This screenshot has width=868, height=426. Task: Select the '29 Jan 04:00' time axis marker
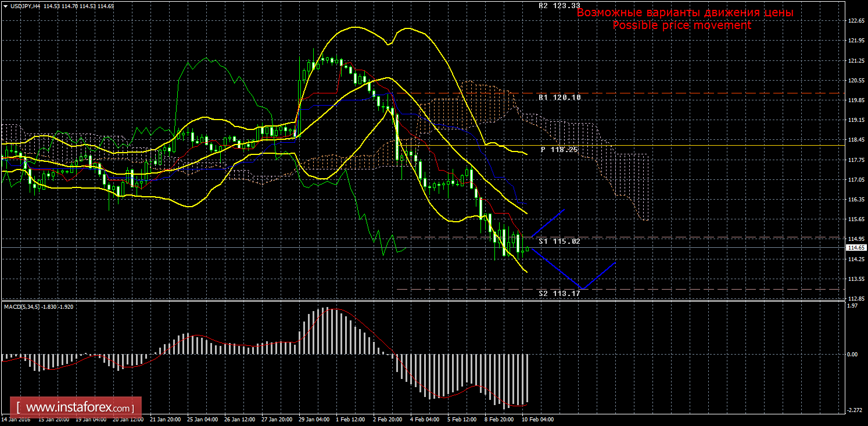(x=315, y=419)
